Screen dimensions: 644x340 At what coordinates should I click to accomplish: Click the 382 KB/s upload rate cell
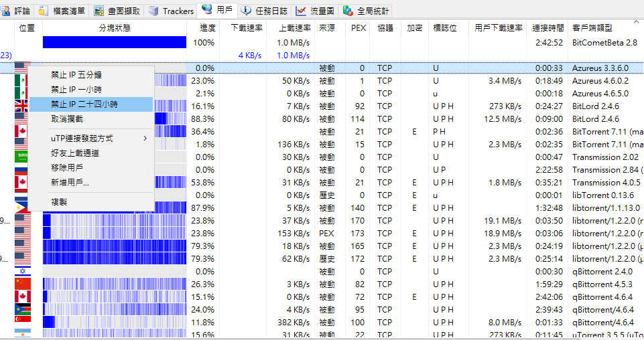pos(294,323)
